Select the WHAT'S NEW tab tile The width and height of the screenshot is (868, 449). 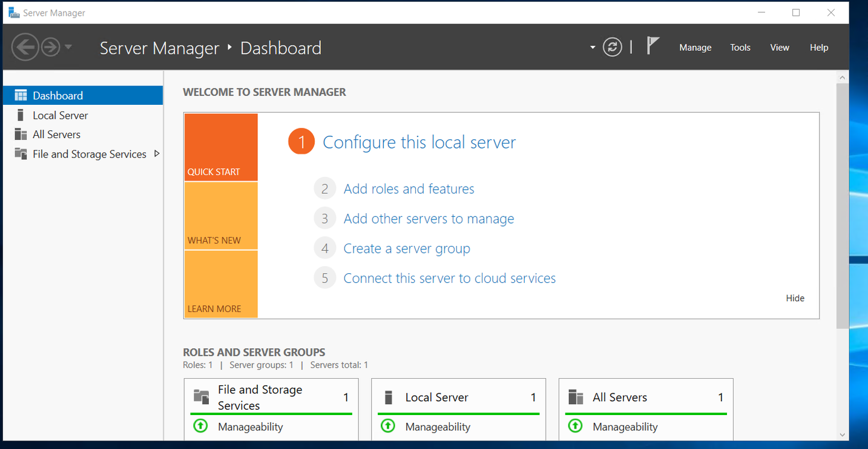pos(221,216)
